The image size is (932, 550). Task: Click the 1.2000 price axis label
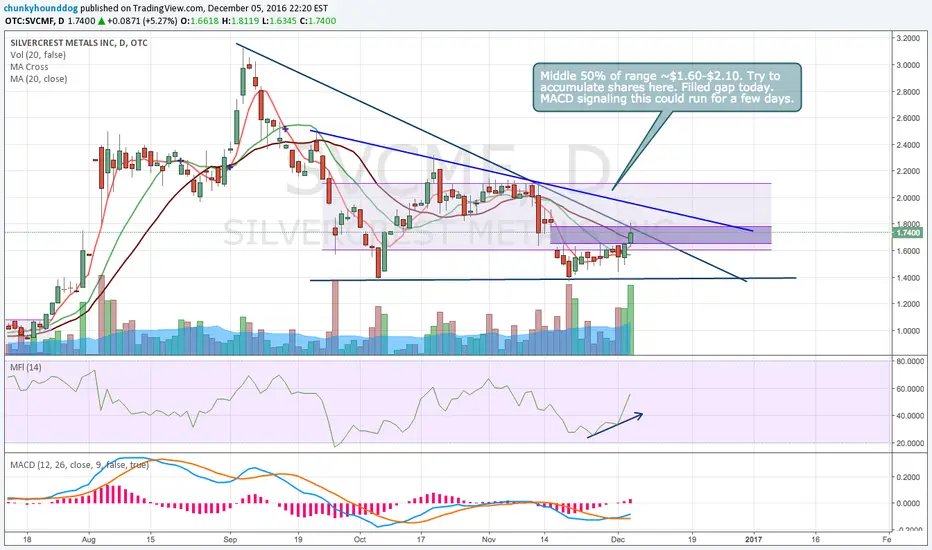click(x=907, y=304)
